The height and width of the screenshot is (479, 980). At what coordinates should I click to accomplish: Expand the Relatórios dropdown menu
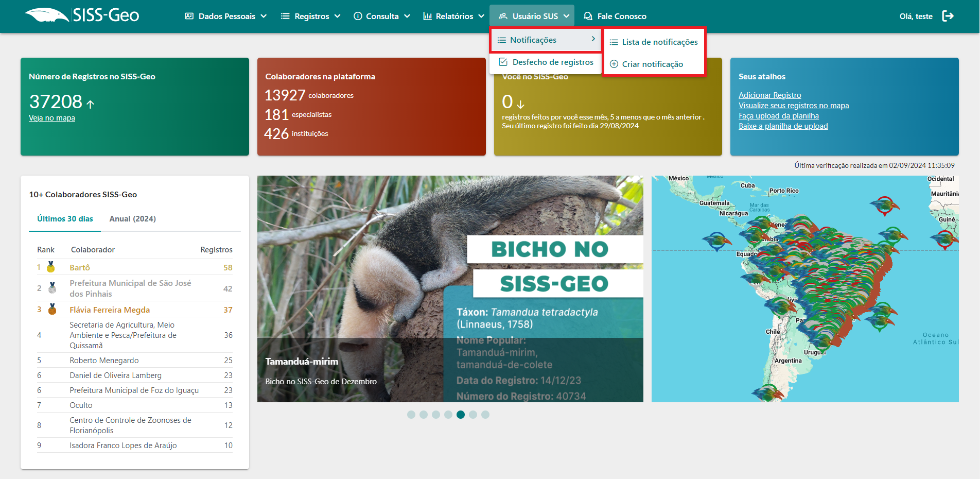point(453,16)
